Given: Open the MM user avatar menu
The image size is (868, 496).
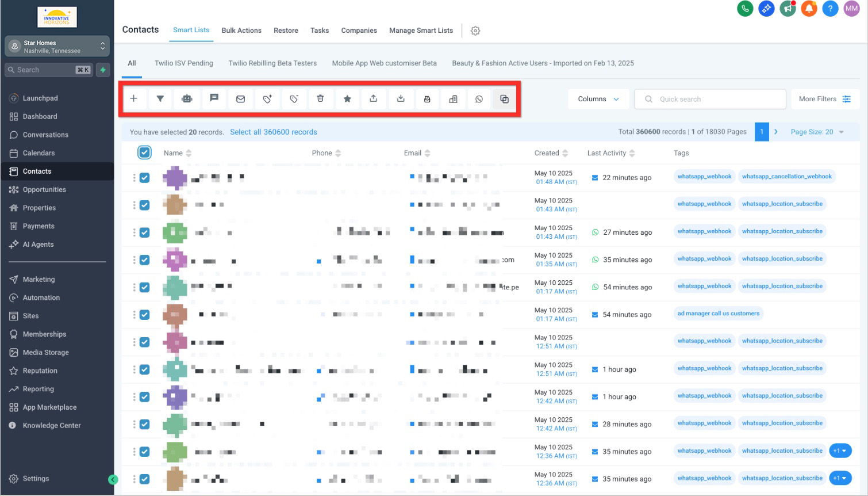Looking at the screenshot, I should (851, 9).
